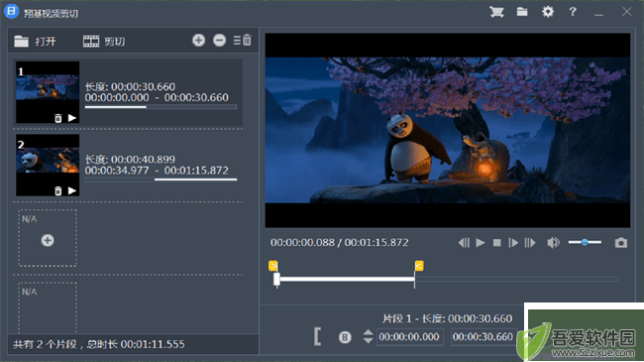Click segment 2 range progress bar

point(161,180)
